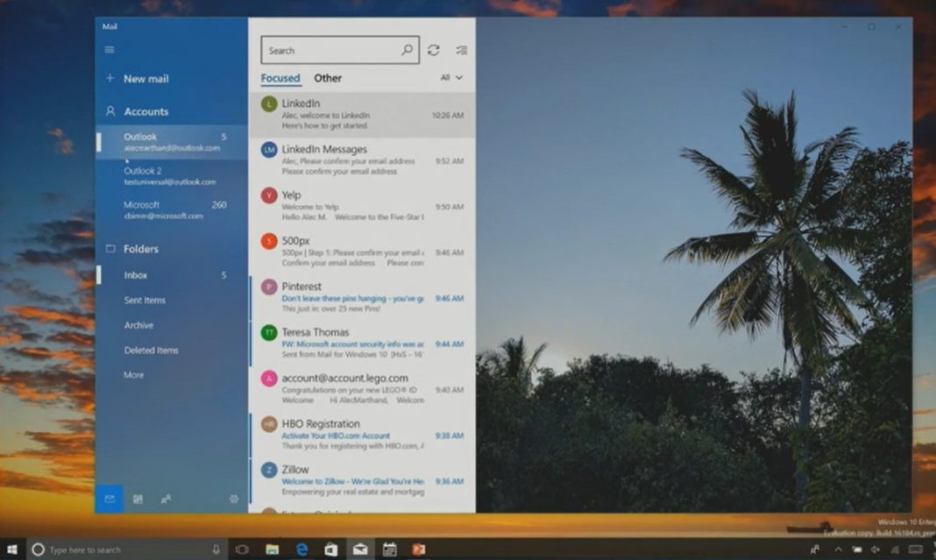Open the All messages dropdown
Viewport: 936px width, 560px height.
tap(449, 78)
